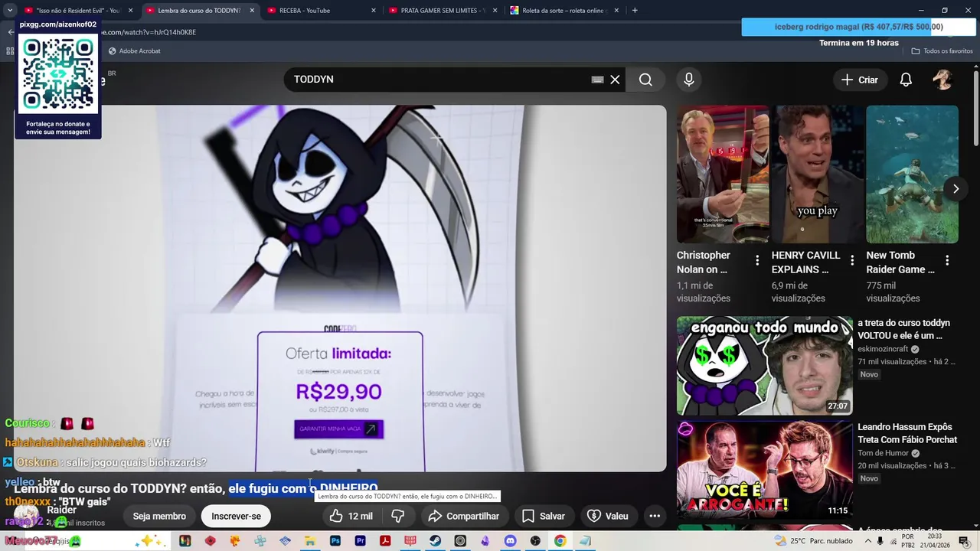Open the Christopher Nolan short thumbnail

(723, 174)
